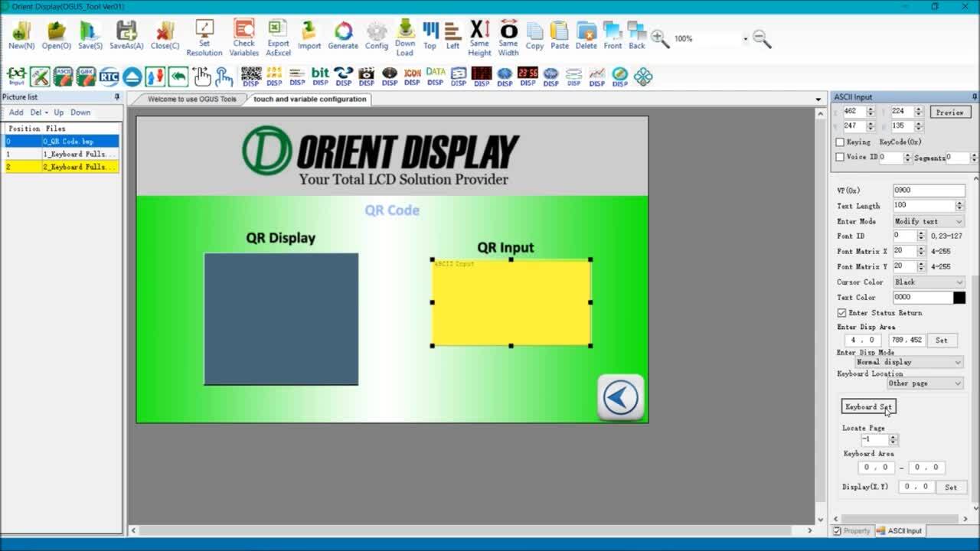Align selection with the Left icon

[x=452, y=35]
